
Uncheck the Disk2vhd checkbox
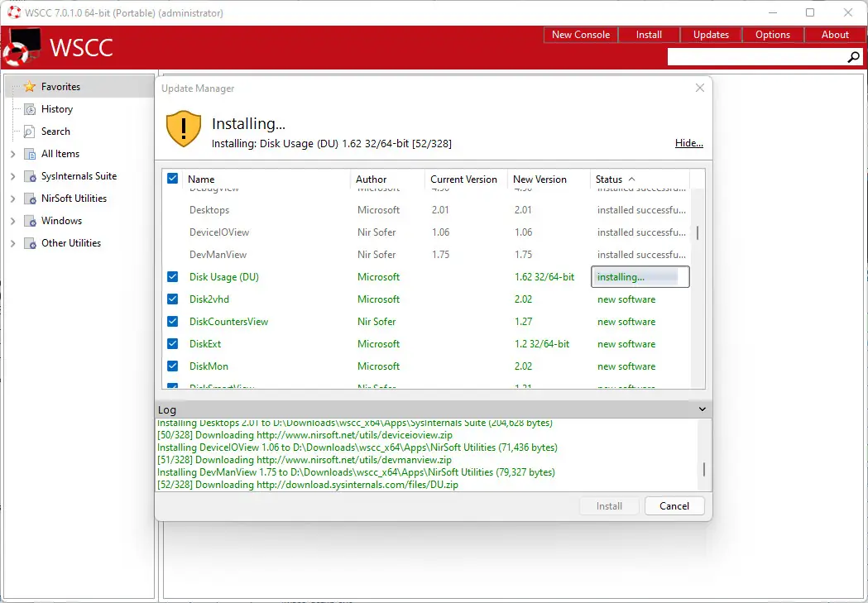point(172,299)
